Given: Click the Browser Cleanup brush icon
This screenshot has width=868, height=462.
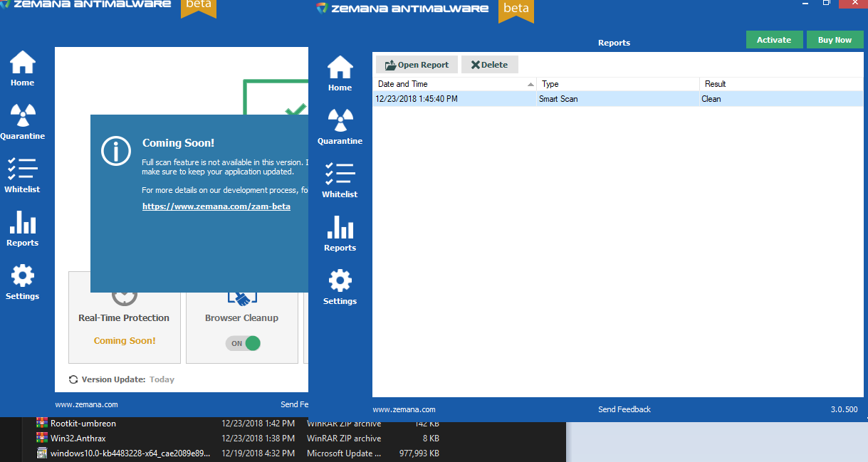Looking at the screenshot, I should [242, 298].
